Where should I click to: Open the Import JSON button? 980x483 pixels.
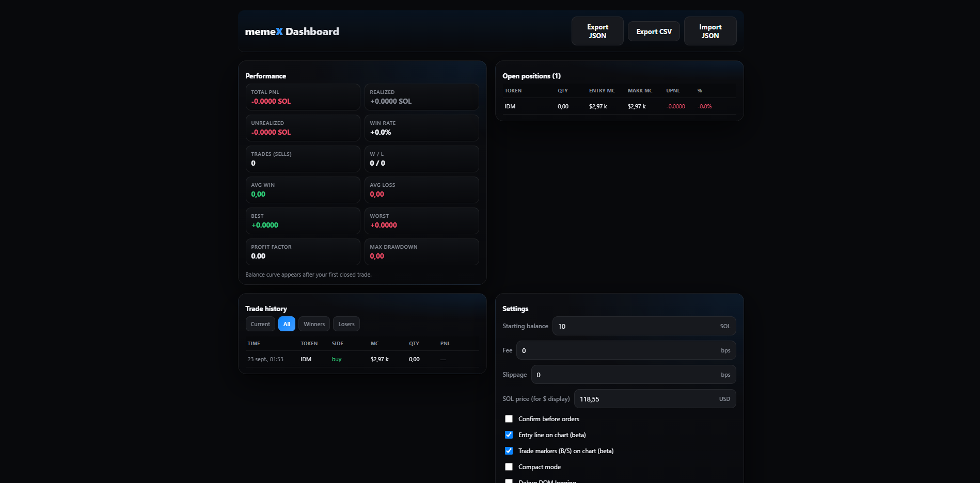click(x=710, y=31)
